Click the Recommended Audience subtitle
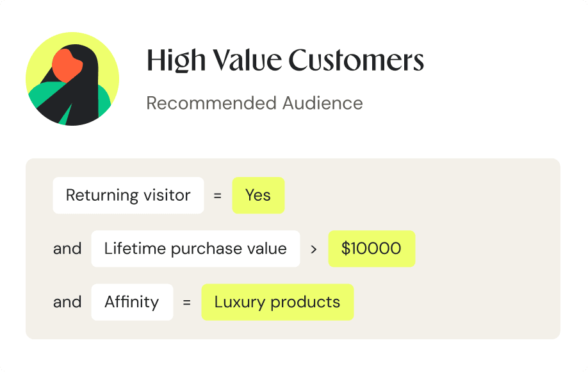588x372 pixels. (x=255, y=103)
